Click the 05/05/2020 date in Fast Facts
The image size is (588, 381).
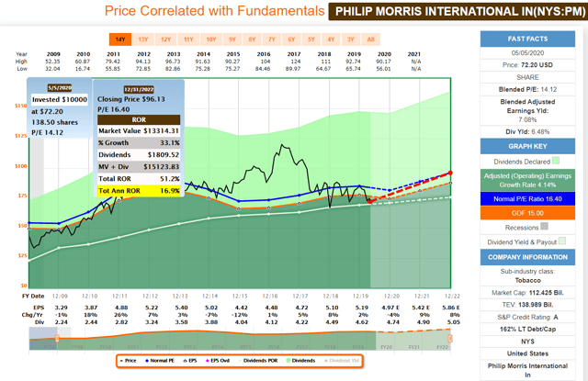pyautogui.click(x=527, y=53)
